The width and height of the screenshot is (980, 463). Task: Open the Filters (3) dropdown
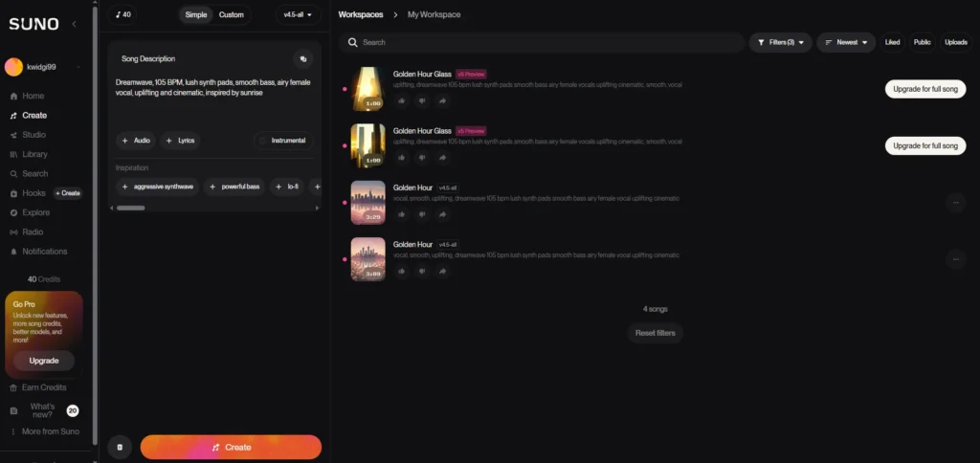pos(781,42)
